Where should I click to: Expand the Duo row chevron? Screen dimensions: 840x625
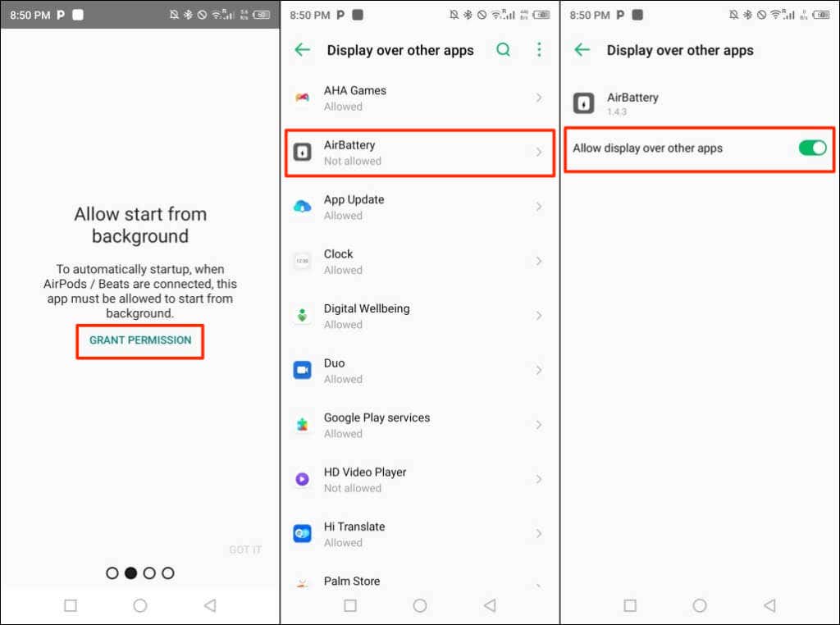pos(538,370)
